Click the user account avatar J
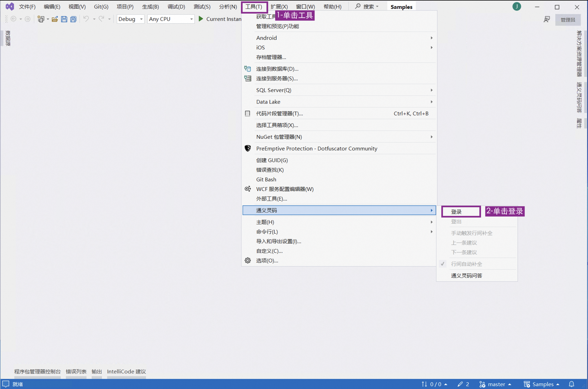 (517, 6)
